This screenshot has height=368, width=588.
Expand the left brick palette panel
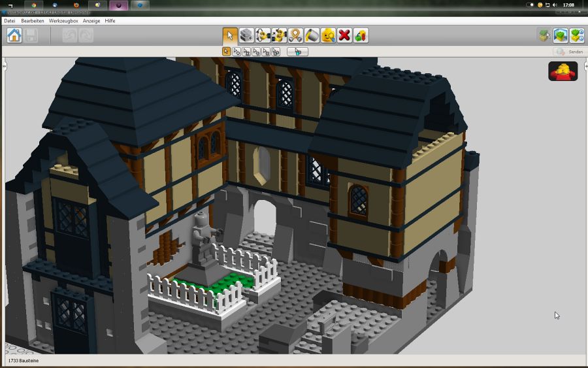tap(3, 67)
